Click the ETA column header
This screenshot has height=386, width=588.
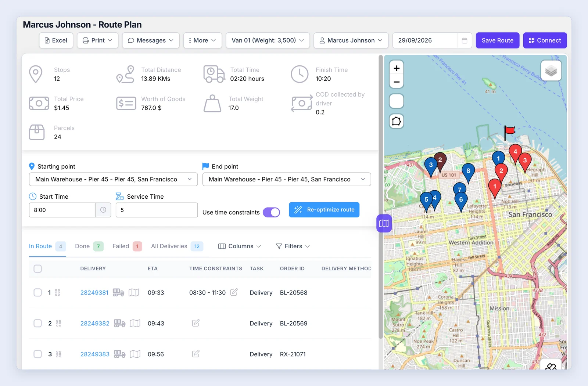(153, 268)
